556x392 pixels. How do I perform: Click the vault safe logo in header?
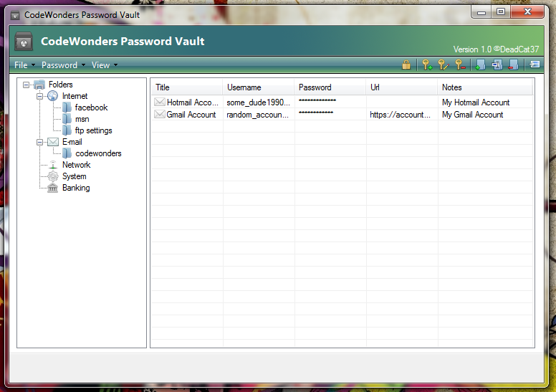24,42
